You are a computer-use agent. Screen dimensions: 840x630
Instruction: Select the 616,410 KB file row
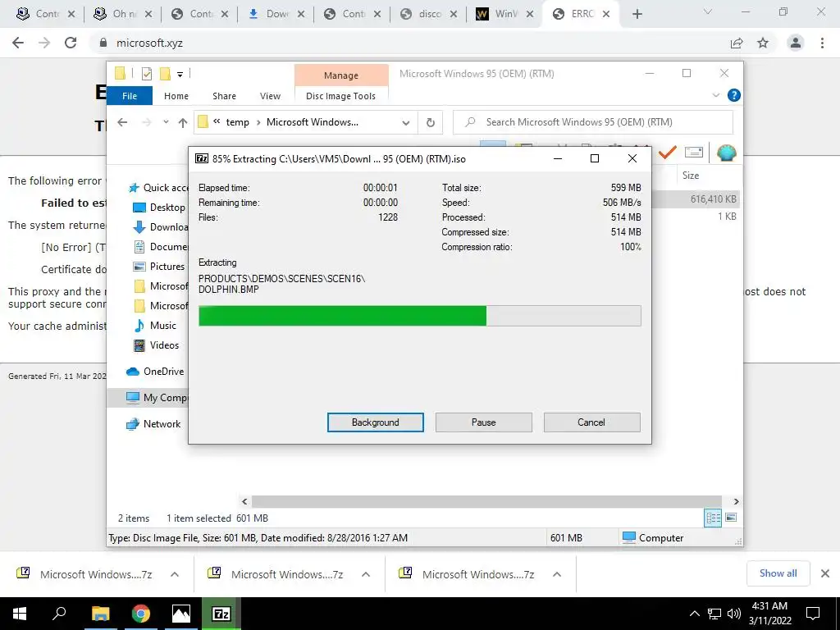point(696,199)
